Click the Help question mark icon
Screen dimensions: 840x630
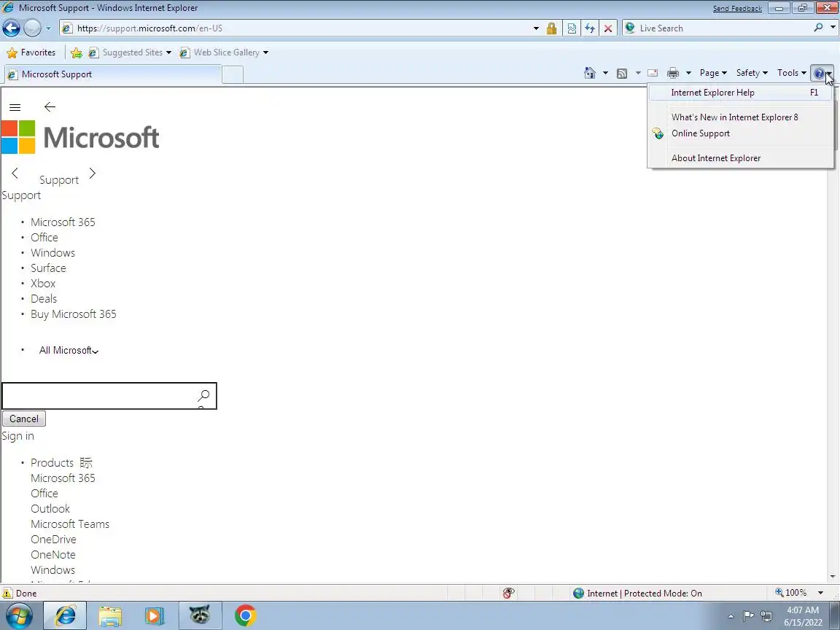[x=819, y=74]
